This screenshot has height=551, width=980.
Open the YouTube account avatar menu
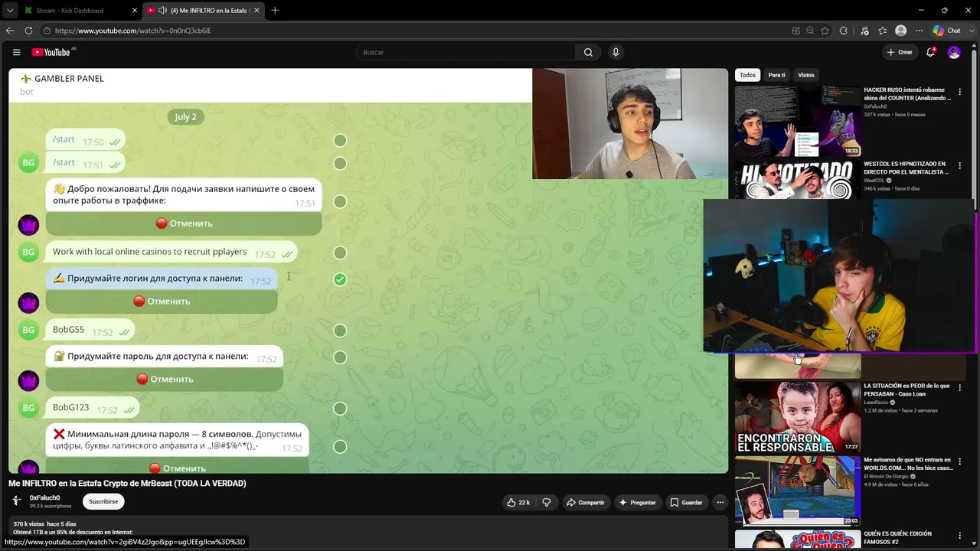954,52
